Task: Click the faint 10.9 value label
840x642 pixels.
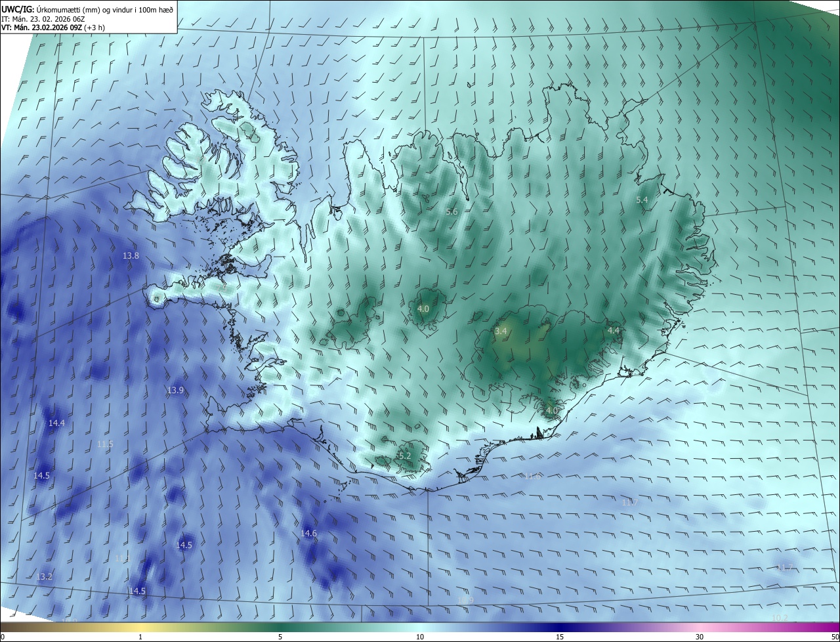Action: coord(465,600)
